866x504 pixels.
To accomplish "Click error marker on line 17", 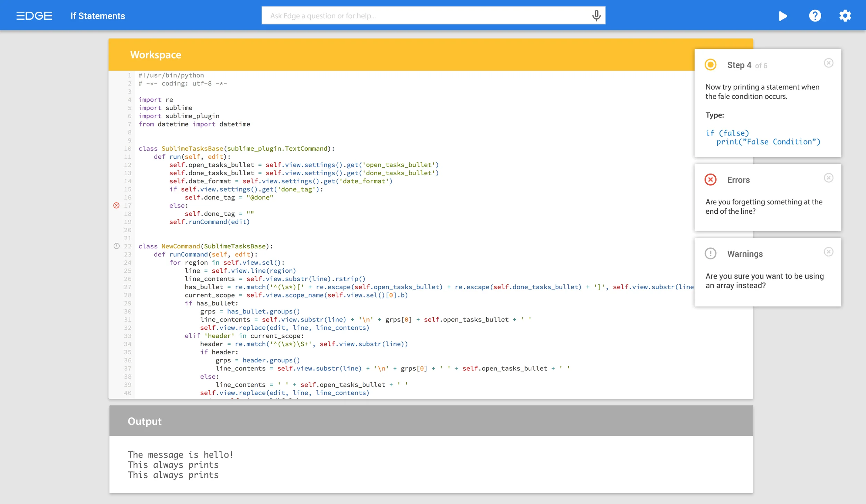I will pyautogui.click(x=116, y=205).
